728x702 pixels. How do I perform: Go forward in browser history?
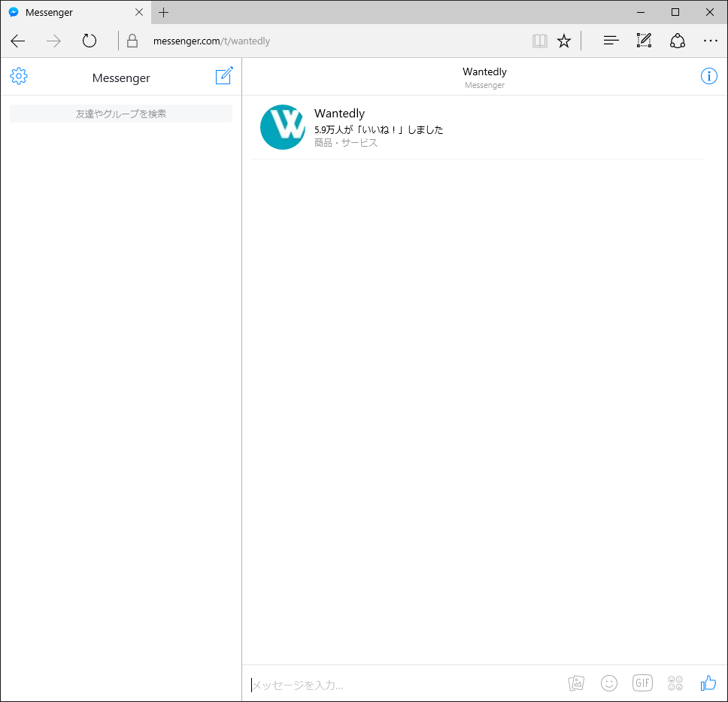[x=53, y=41]
